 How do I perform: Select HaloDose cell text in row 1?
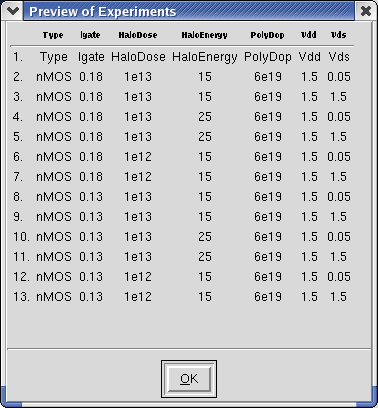(x=138, y=57)
